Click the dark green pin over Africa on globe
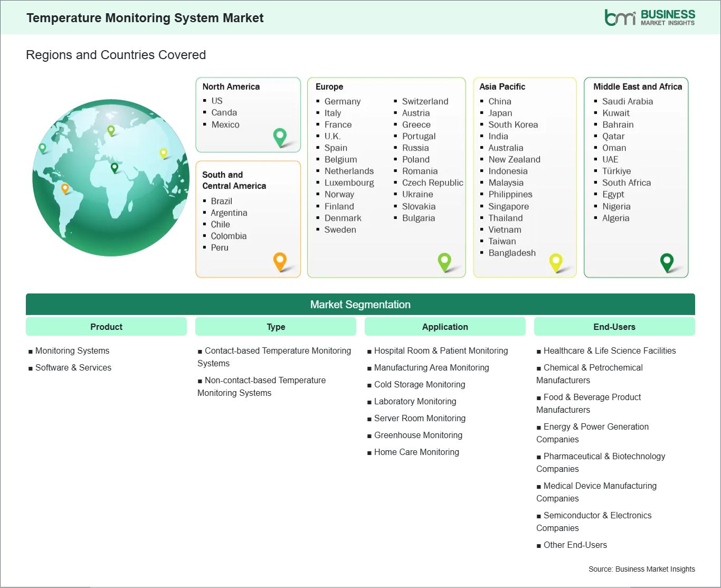The height and width of the screenshot is (588, 721). tap(115, 168)
